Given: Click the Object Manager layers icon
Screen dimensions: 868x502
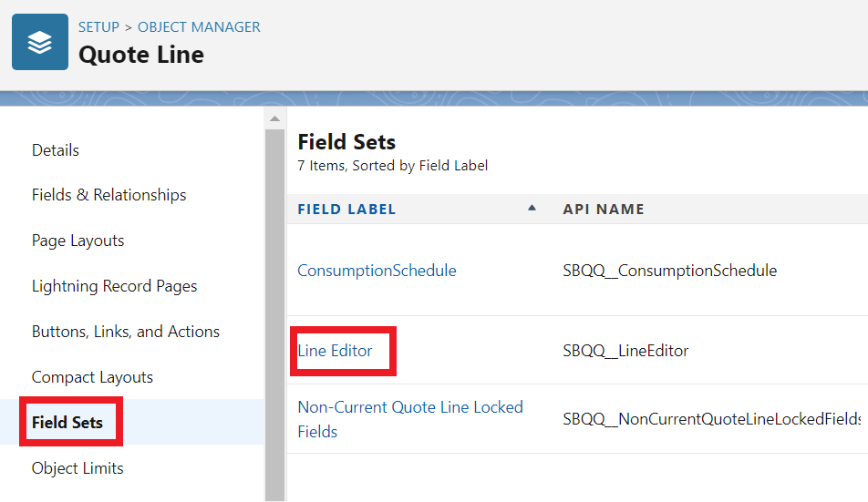Looking at the screenshot, I should [40, 42].
